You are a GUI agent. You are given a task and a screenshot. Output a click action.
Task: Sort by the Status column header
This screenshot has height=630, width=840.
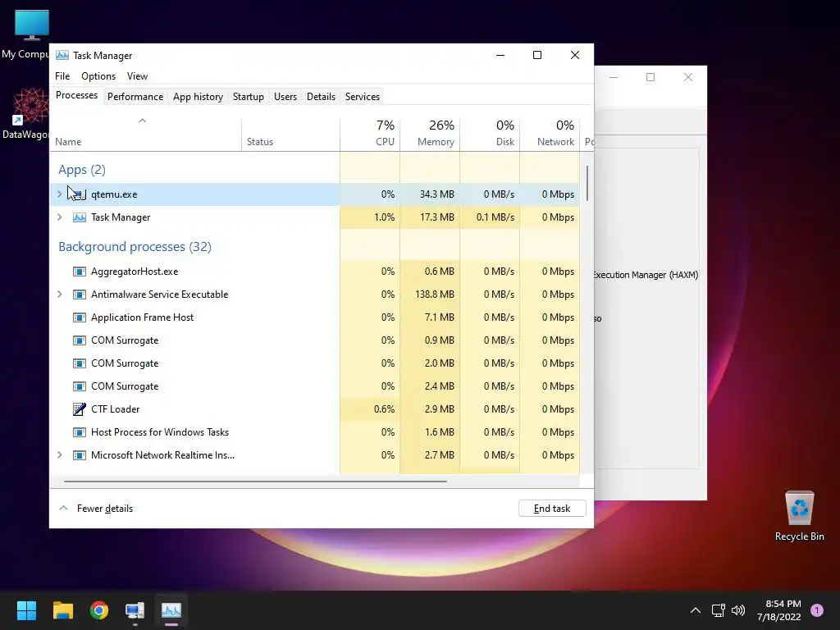pyautogui.click(x=290, y=134)
